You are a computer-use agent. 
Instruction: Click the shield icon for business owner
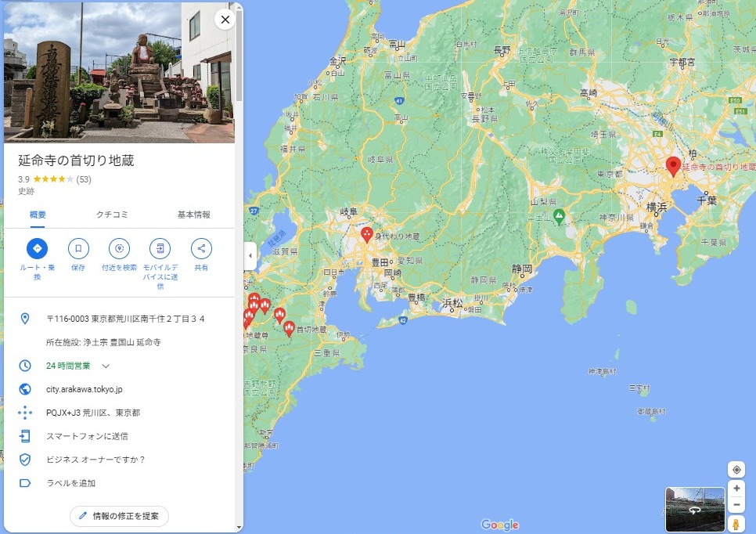coord(25,460)
